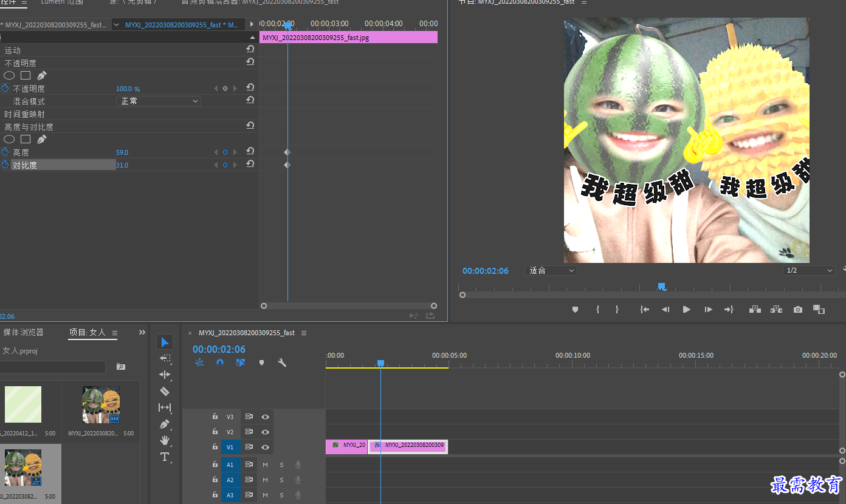The height and width of the screenshot is (504, 846).
Task: Open timeline display settings wrench
Action: 282,363
